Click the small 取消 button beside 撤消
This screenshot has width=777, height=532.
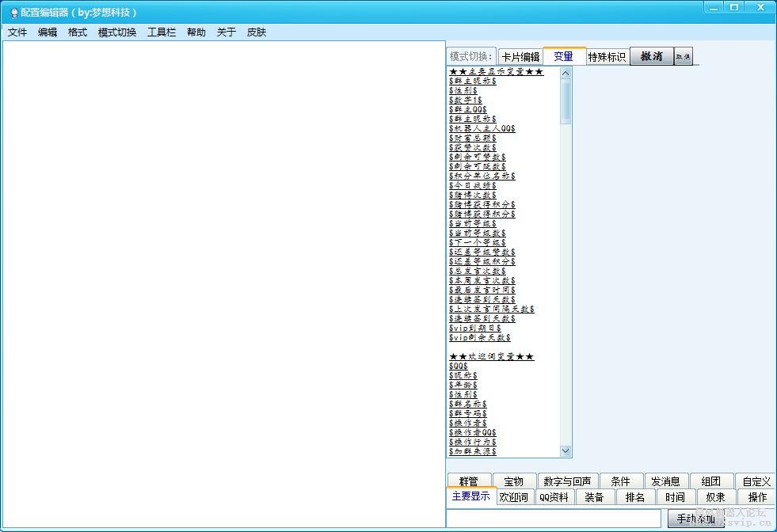[x=683, y=57]
